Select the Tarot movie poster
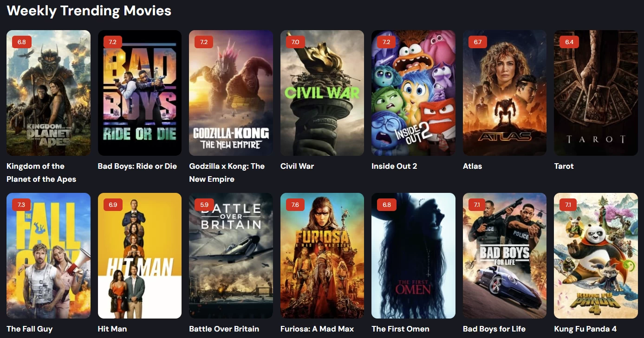The image size is (644, 338). click(596, 93)
